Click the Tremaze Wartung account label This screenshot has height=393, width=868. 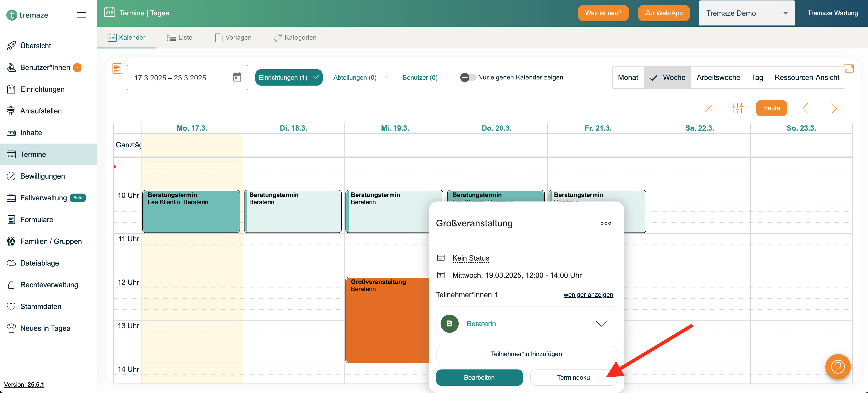(x=832, y=13)
